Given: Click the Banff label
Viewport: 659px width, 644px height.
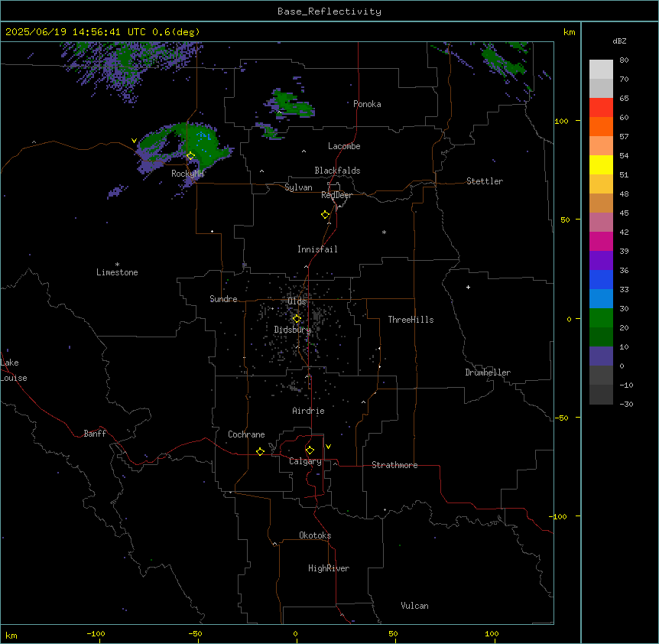Looking at the screenshot, I should 95,434.
